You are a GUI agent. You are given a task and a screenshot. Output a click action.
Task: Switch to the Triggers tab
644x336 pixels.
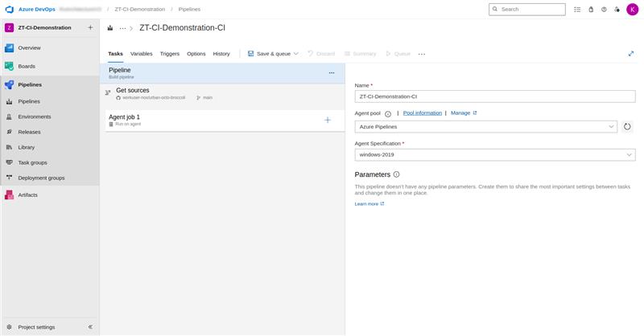170,54
